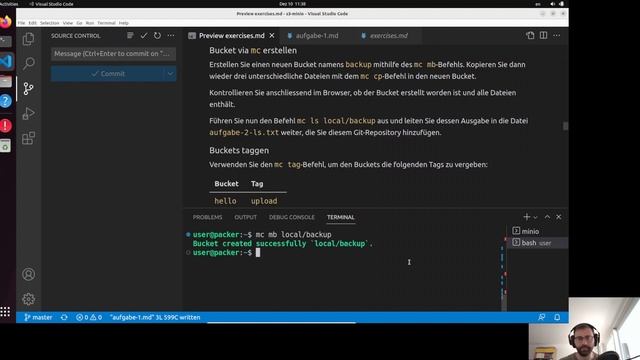This screenshot has width=640, height=360.
Task: Click "aufgabe-2-ls.txt" code text
Action: tap(244, 133)
